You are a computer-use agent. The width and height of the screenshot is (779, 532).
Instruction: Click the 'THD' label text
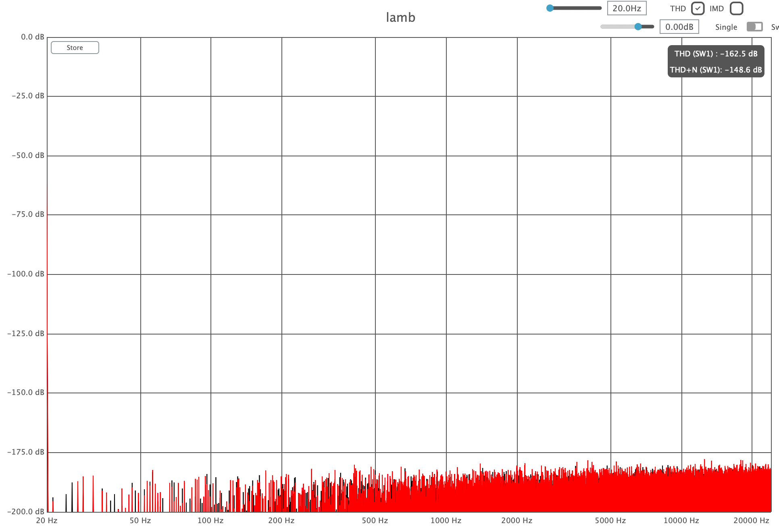[x=678, y=8]
